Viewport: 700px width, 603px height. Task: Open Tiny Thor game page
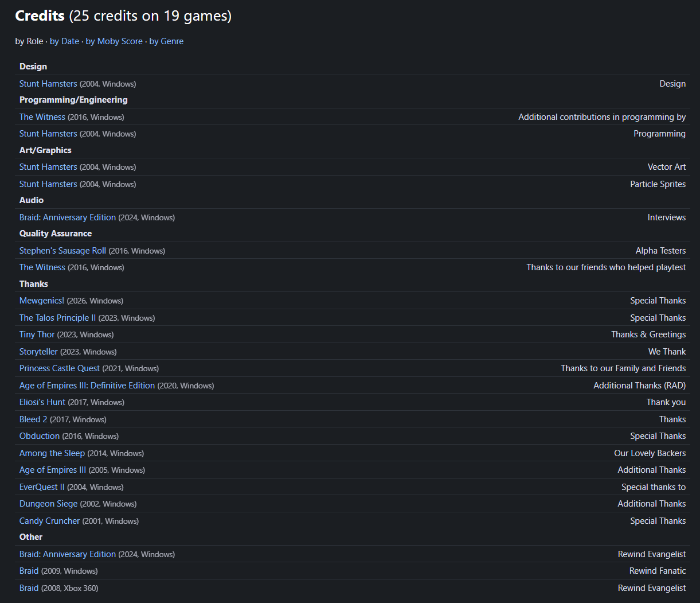pos(37,334)
